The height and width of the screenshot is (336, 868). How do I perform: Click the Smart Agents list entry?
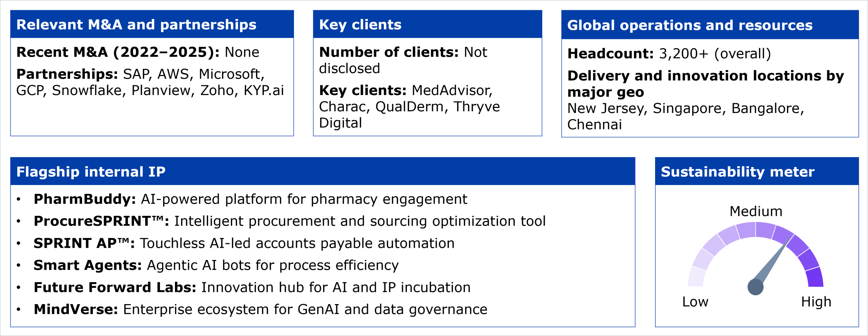(216, 265)
